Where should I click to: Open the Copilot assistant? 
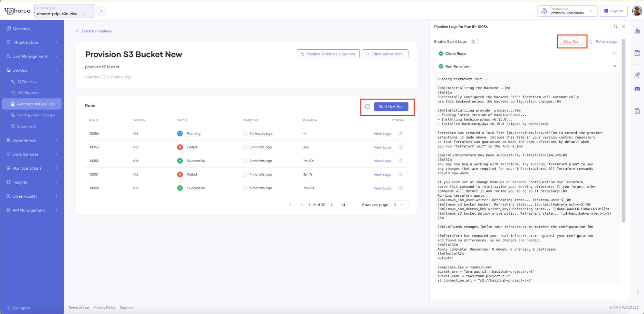[x=613, y=11]
